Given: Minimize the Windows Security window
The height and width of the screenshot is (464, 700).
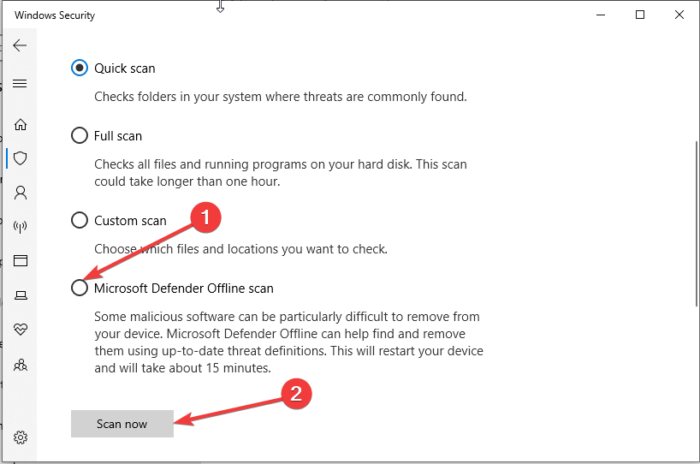Looking at the screenshot, I should [600, 15].
